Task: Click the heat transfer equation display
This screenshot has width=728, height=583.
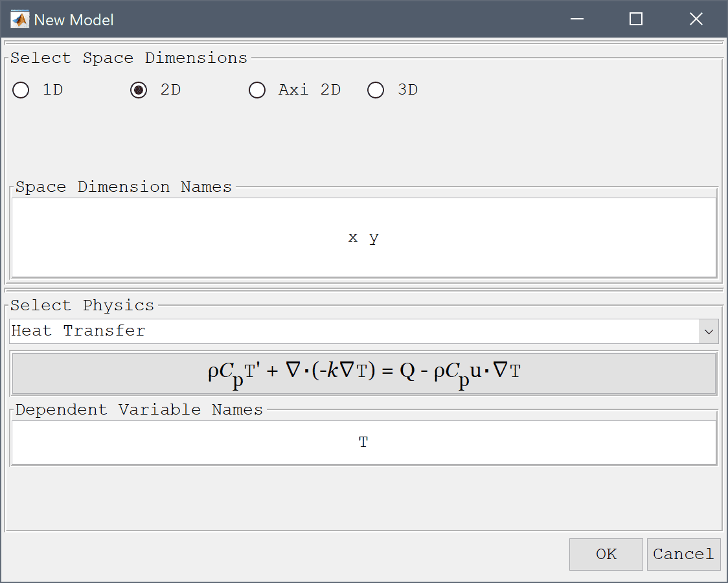Action: coord(364,373)
